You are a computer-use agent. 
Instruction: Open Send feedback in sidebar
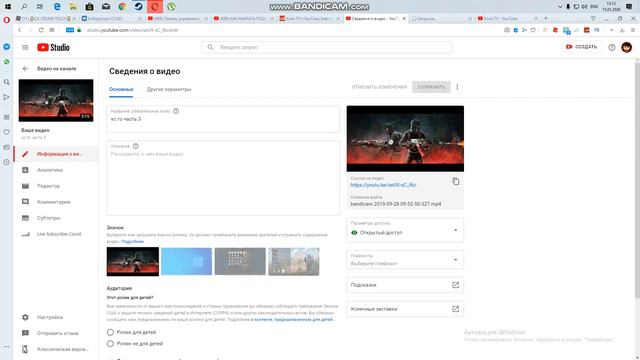point(57,333)
